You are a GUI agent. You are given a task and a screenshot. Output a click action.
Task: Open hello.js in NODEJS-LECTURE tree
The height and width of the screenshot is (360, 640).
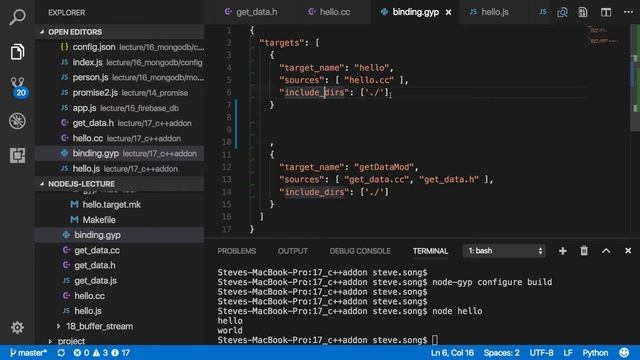pyautogui.click(x=120, y=311)
